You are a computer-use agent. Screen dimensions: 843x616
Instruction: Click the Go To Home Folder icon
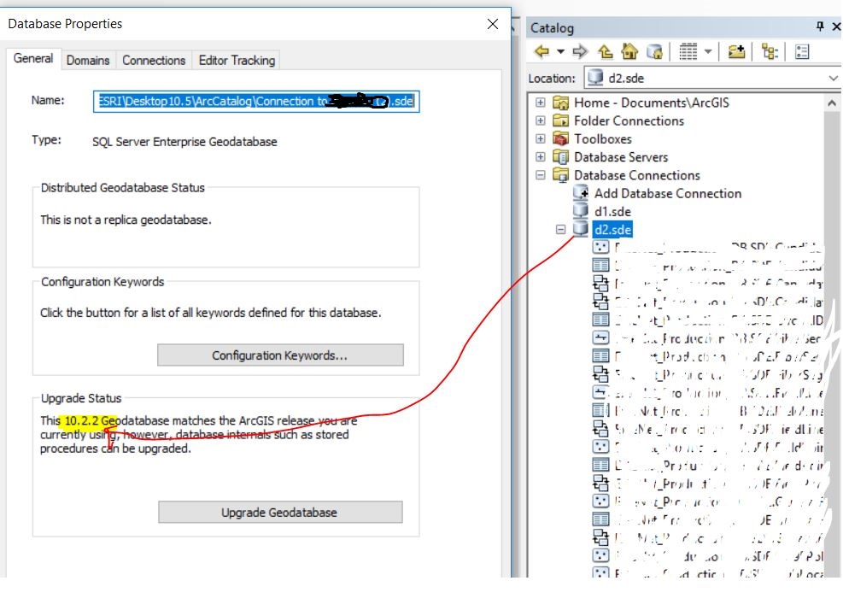pyautogui.click(x=629, y=51)
